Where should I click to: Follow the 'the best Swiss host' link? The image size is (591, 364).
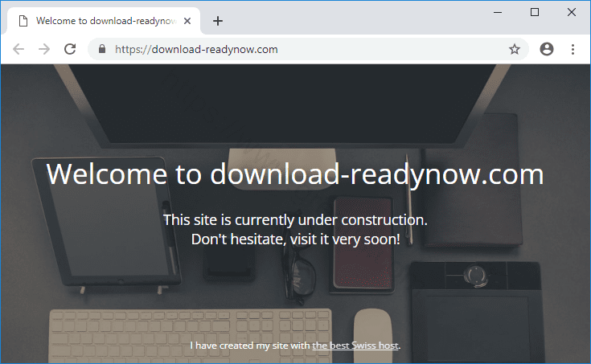click(355, 346)
